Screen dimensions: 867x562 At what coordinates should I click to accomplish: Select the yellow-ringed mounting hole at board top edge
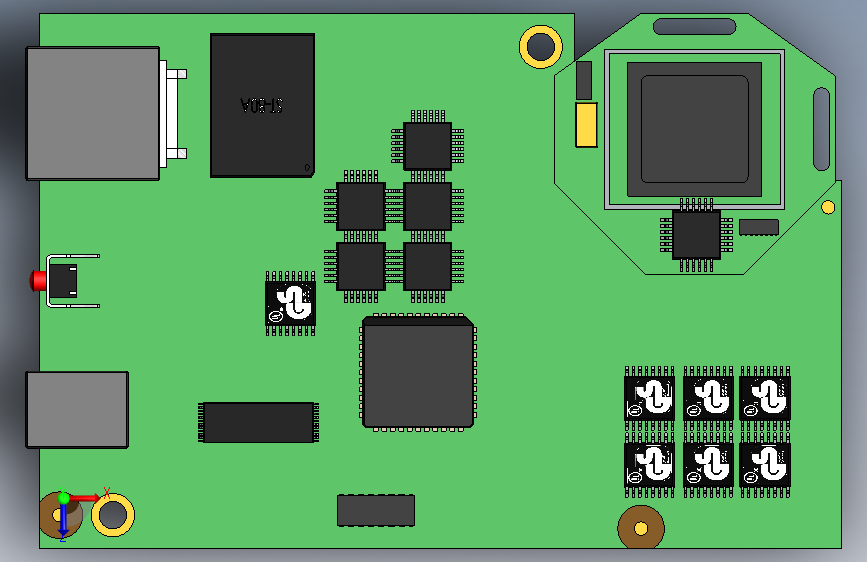coord(541,46)
